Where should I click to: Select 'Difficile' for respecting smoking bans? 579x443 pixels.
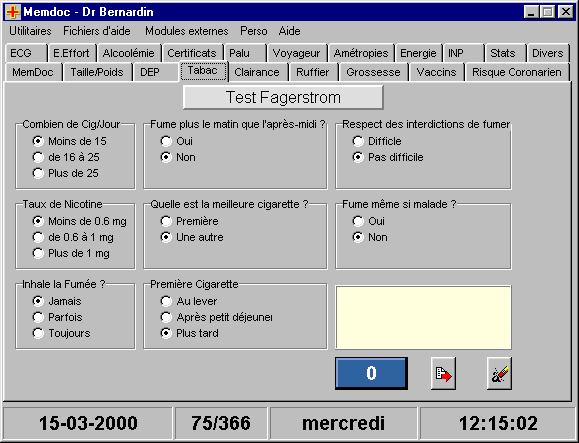(377, 141)
